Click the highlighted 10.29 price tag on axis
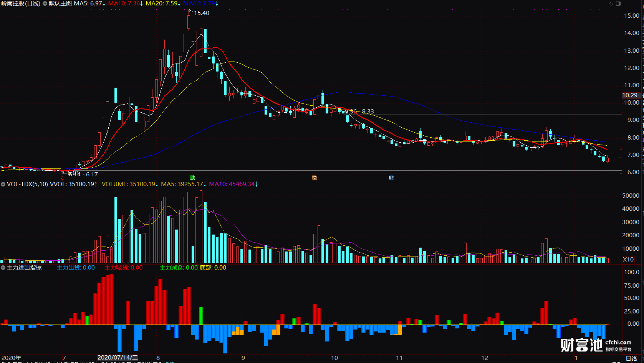Screen dimensions: 644x363 click(x=630, y=95)
